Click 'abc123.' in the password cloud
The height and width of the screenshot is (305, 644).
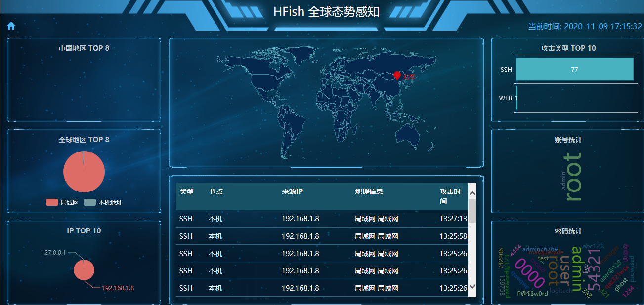point(594,246)
